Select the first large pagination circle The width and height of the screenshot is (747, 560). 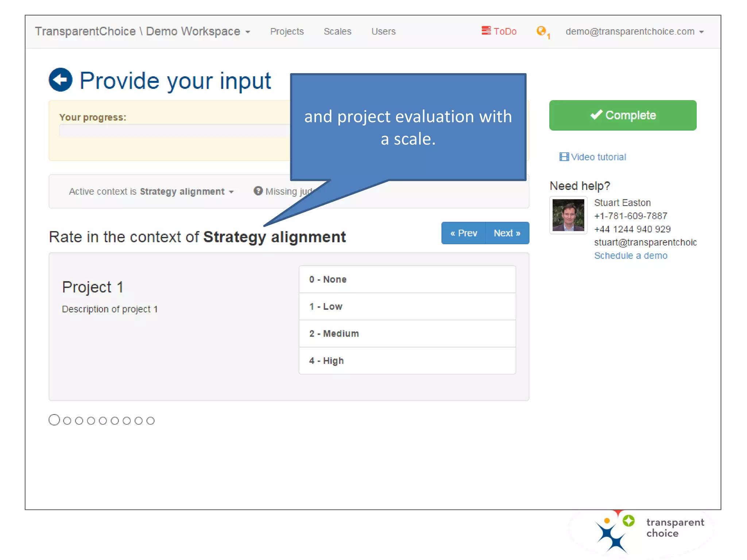point(54,420)
